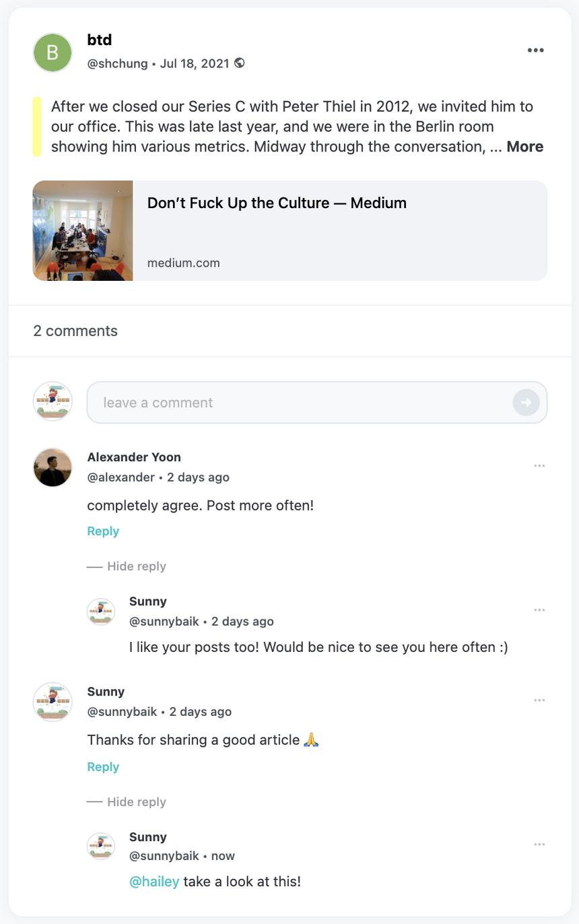Screen dimensions: 579x924
Task: Open the ellipsis menu on Sunny's reply
Action: coord(539,609)
